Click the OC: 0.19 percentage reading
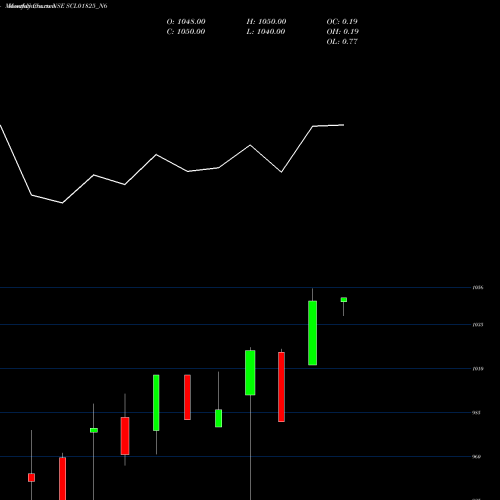Viewport: 500px width, 500px height. (342, 22)
